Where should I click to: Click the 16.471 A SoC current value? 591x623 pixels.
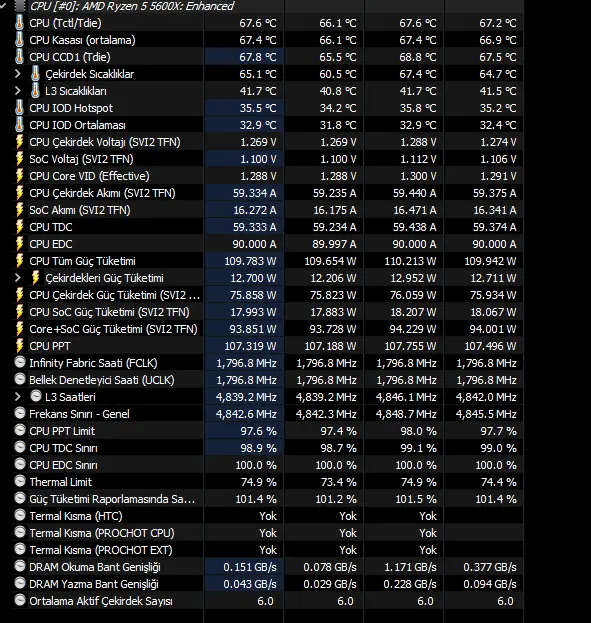[x=415, y=210]
